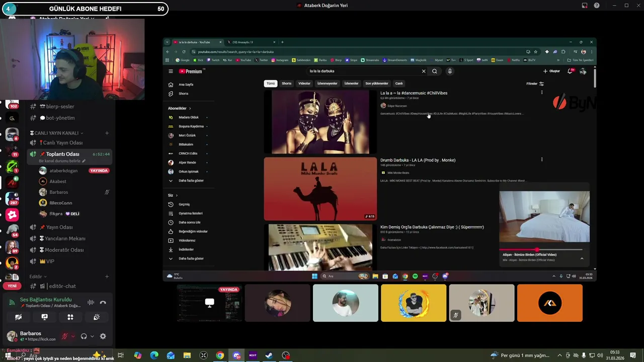
Task: Collapse Editör channel category
Action: click(38, 277)
